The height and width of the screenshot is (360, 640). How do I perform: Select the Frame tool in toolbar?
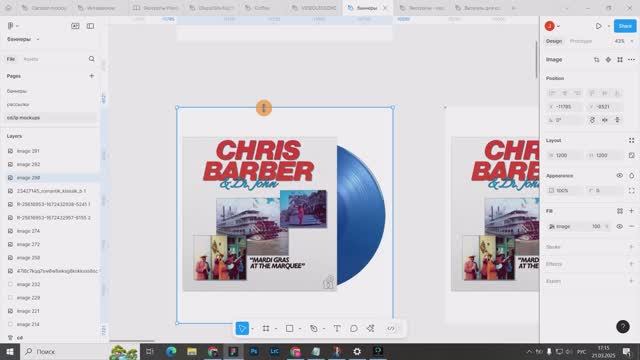pyautogui.click(x=266, y=329)
